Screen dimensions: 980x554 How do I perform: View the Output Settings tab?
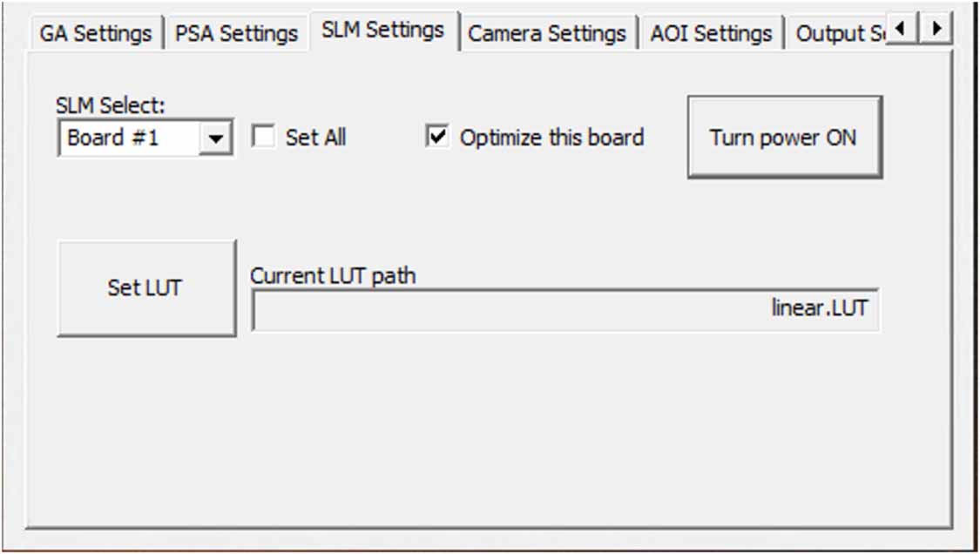click(839, 33)
